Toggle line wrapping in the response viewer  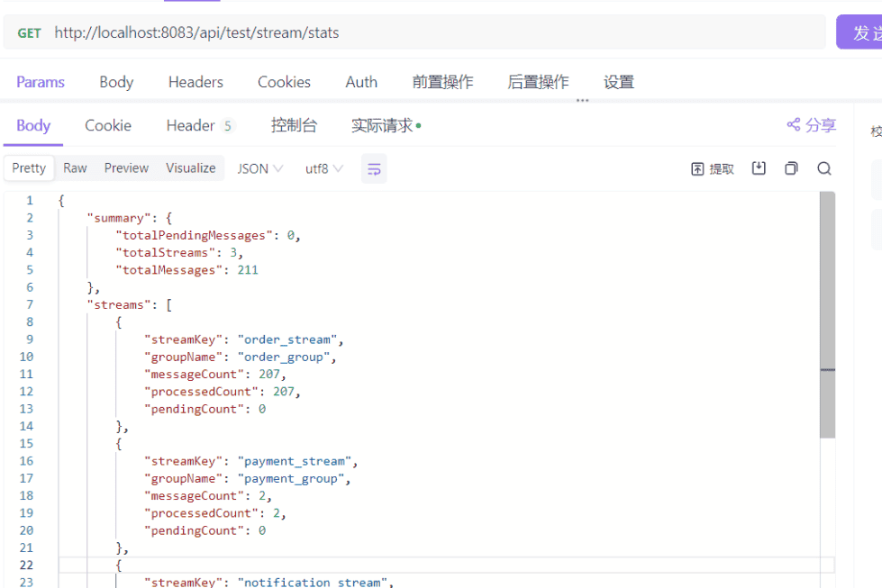(x=373, y=168)
